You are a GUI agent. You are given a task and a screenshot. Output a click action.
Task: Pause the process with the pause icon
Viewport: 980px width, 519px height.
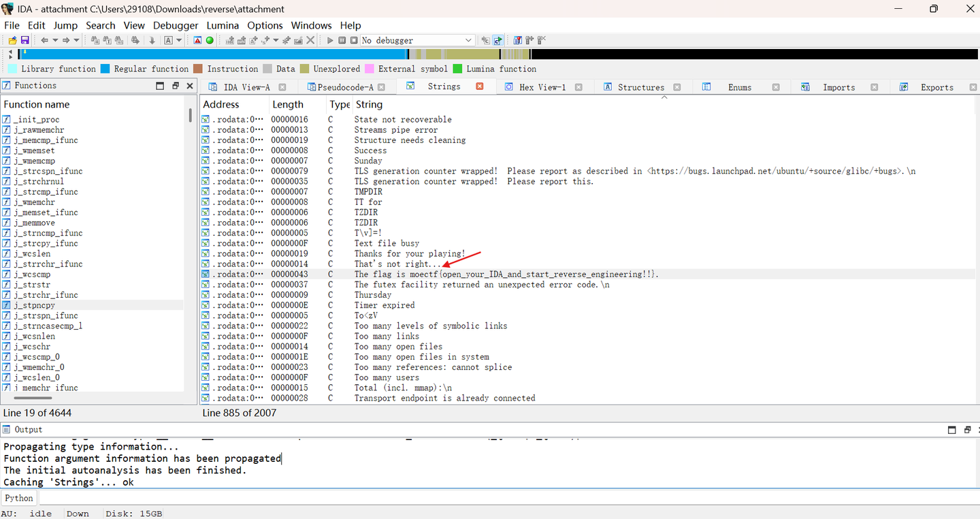342,40
